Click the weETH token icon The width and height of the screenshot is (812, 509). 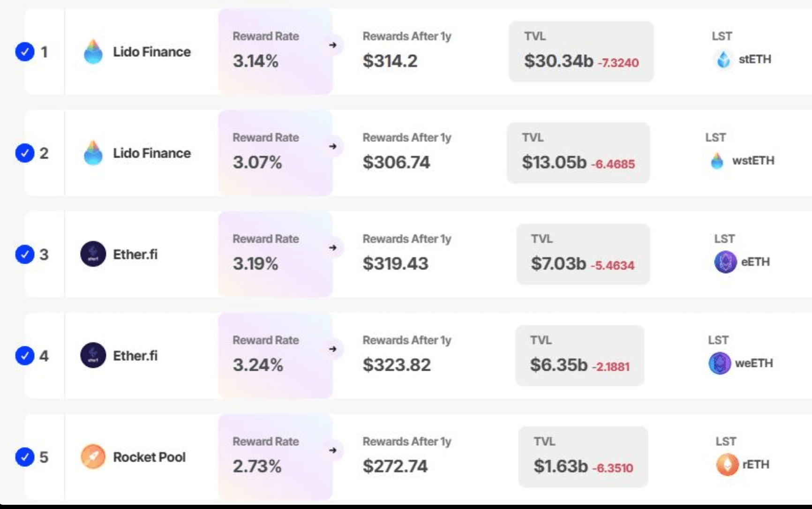click(719, 363)
